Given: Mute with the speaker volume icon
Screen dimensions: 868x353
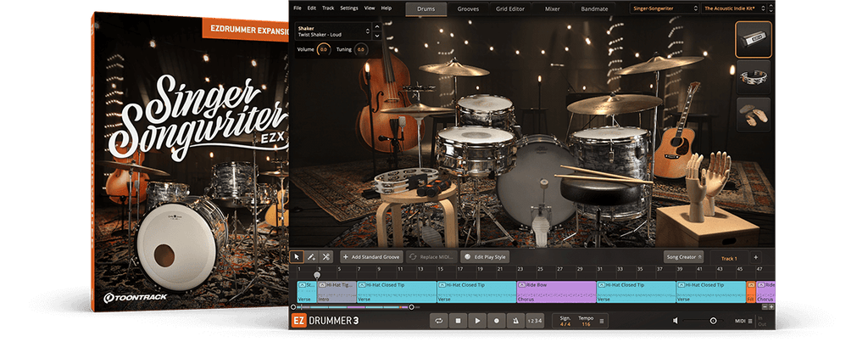Looking at the screenshot, I should click(676, 321).
